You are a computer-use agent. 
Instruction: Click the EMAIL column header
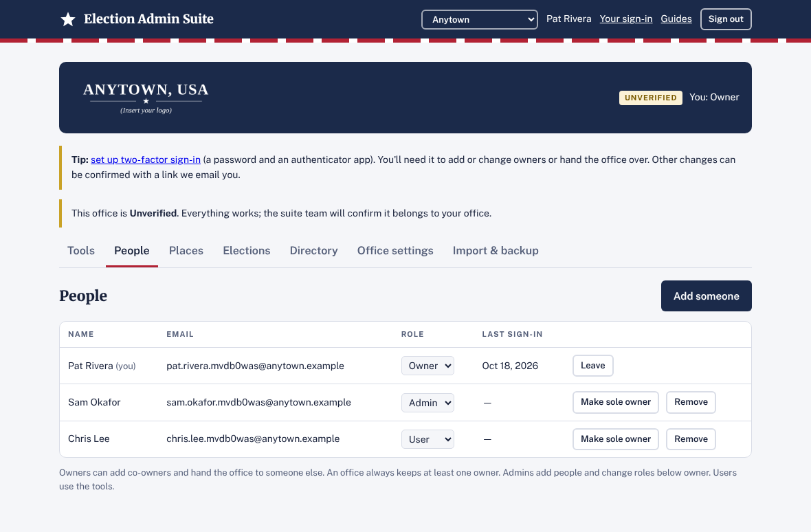pos(180,335)
